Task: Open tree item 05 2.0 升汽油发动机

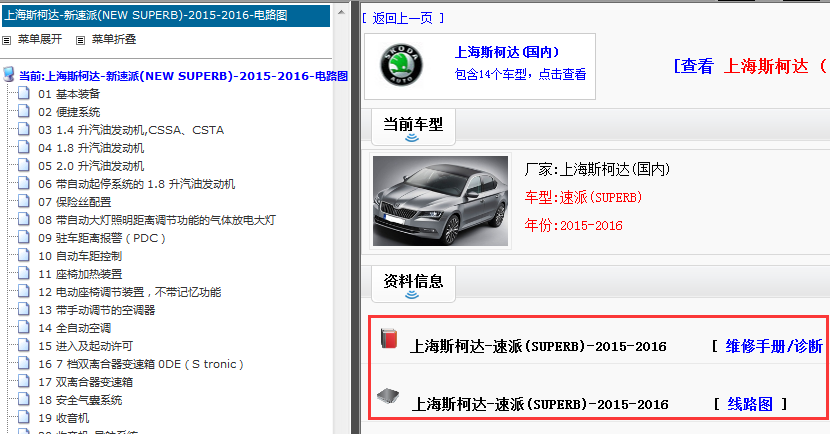Action: point(91,166)
